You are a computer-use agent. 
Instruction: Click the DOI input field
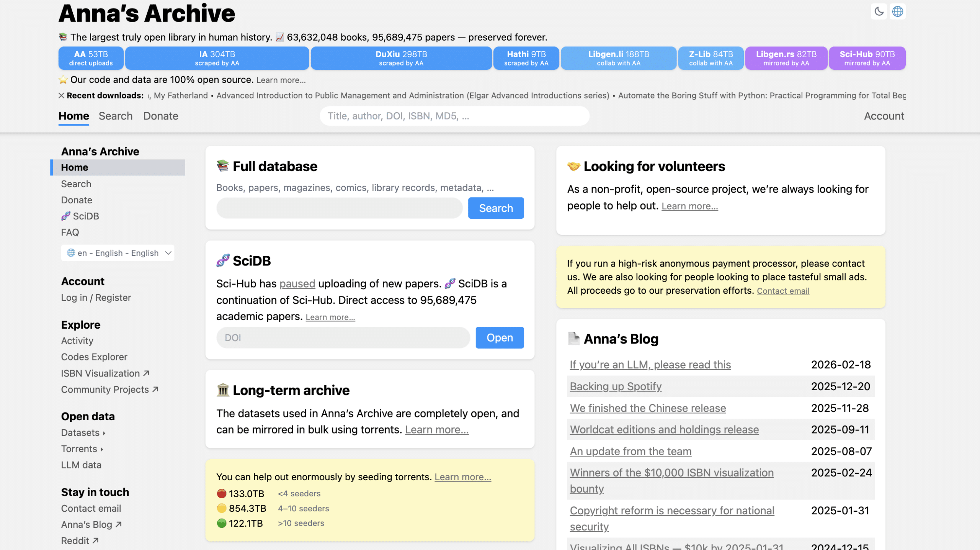[x=343, y=337]
